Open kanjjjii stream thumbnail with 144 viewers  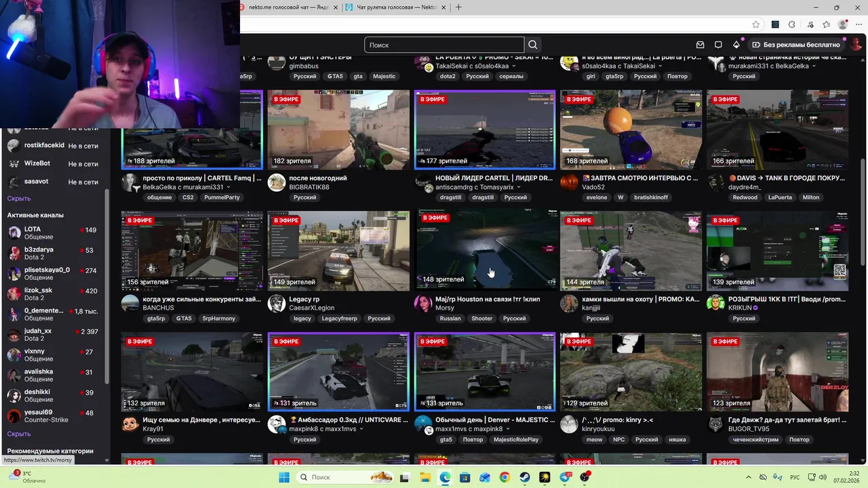pyautogui.click(x=631, y=250)
